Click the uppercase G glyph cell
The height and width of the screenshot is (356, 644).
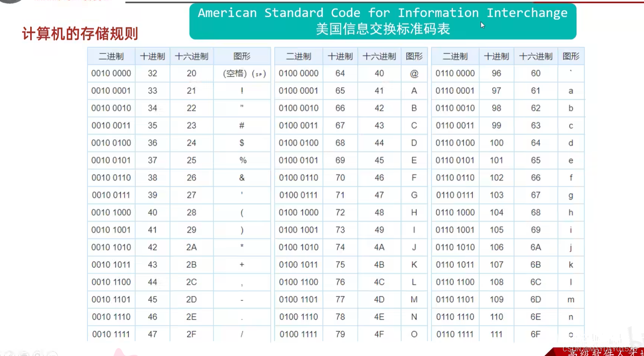pyautogui.click(x=414, y=195)
